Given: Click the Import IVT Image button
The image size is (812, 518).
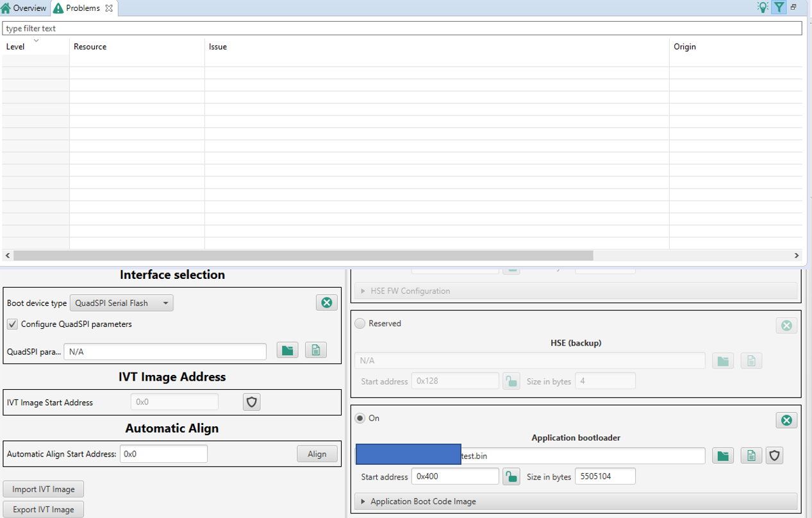Looking at the screenshot, I should tap(44, 489).
